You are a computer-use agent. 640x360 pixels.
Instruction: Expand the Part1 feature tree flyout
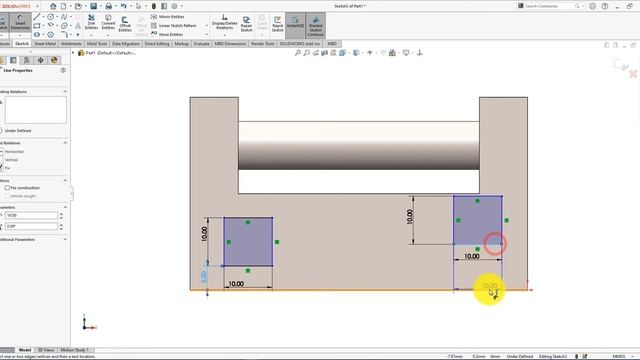73,53
